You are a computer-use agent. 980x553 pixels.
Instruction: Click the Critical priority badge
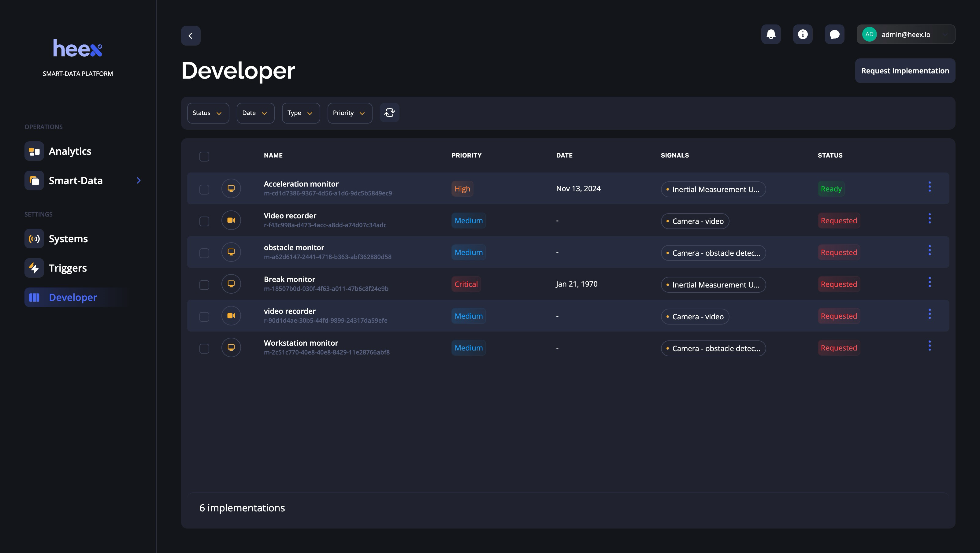pyautogui.click(x=466, y=284)
